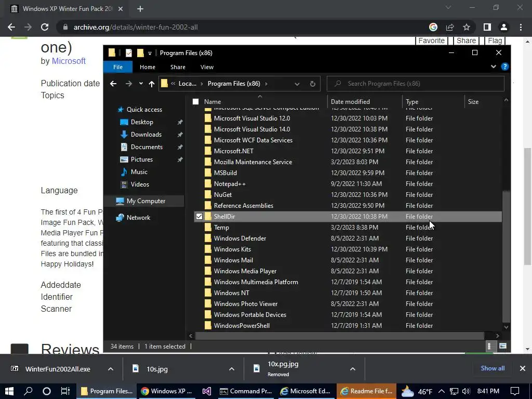Open Customize Quick Access Toolbar dropdown
Viewport: 532px width, 399px height.
pos(150,54)
